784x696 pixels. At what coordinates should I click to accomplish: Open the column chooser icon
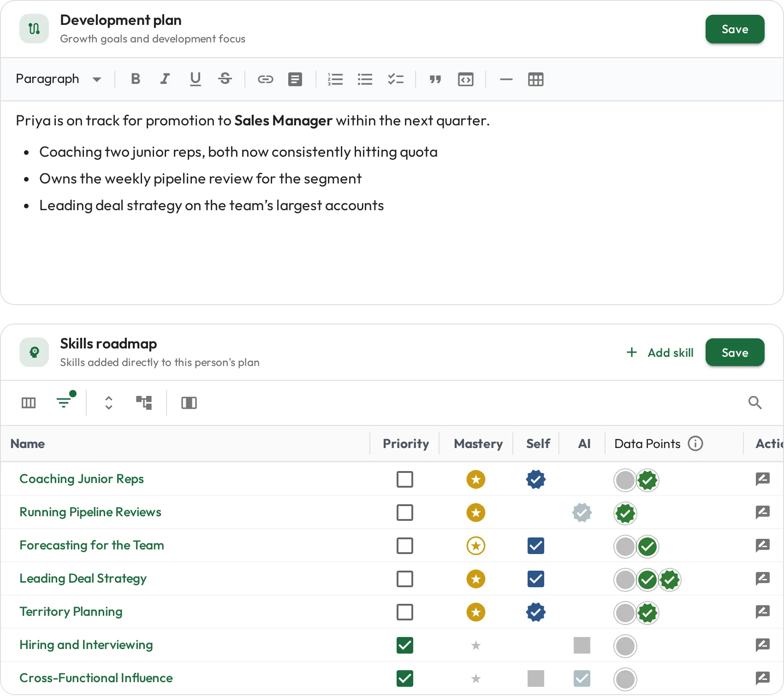point(29,402)
